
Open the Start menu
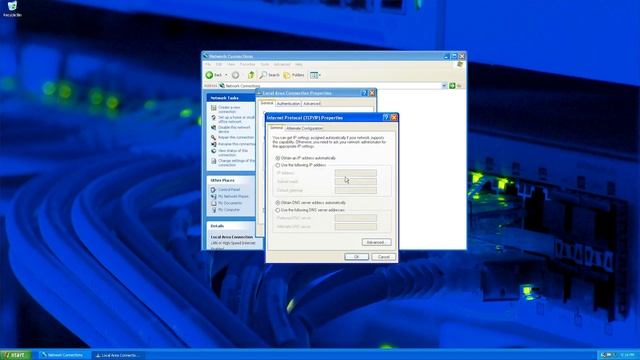[x=16, y=355]
